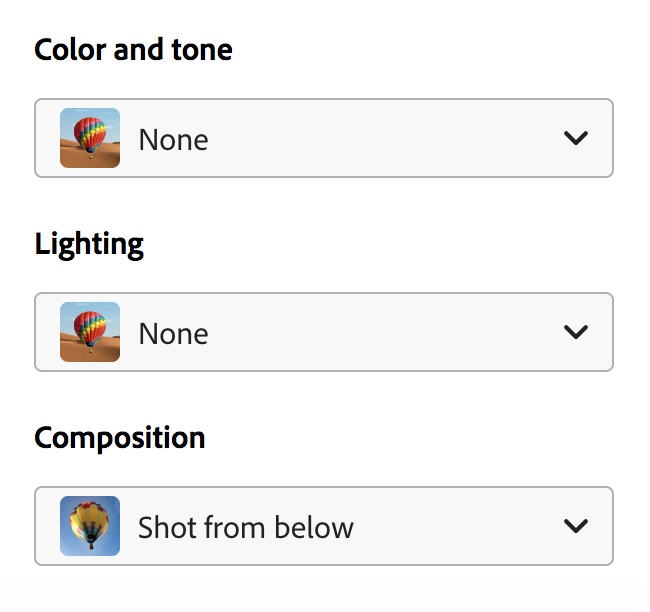Click the Composition dropdown chevron arrow
650x612 pixels.
pyautogui.click(x=576, y=526)
